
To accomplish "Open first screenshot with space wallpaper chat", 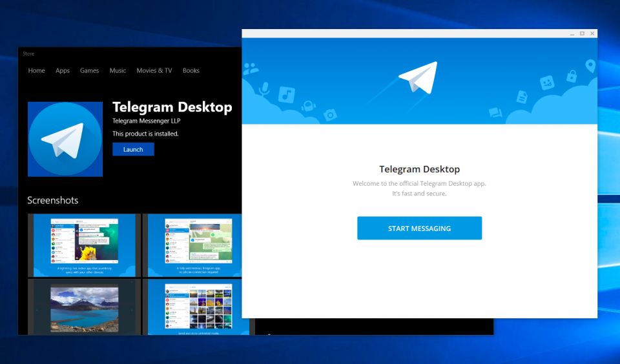I will point(84,245).
